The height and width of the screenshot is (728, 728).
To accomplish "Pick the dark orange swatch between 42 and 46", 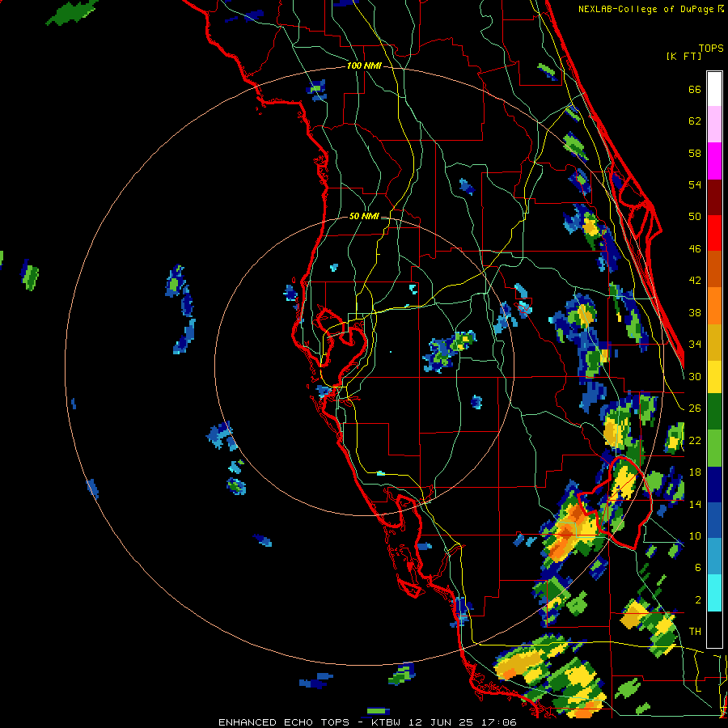I will (x=714, y=269).
